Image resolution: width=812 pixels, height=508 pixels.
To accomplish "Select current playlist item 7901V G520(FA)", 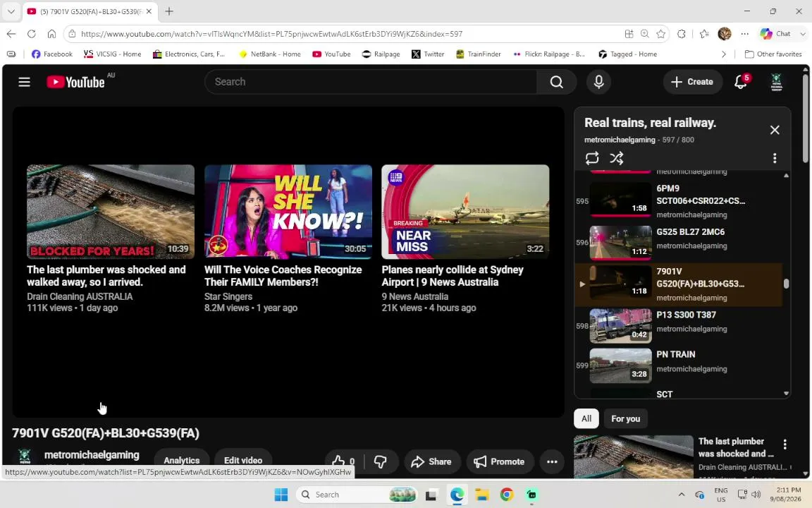I will (x=678, y=284).
